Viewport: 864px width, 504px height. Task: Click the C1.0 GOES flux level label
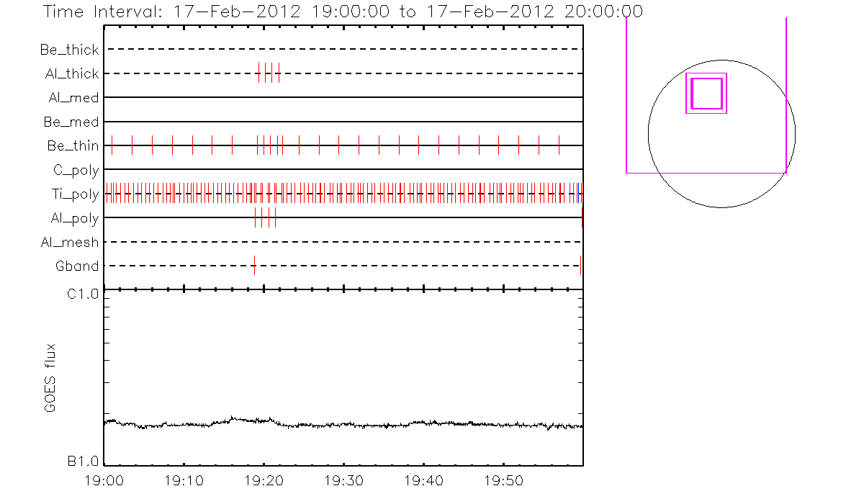point(84,294)
